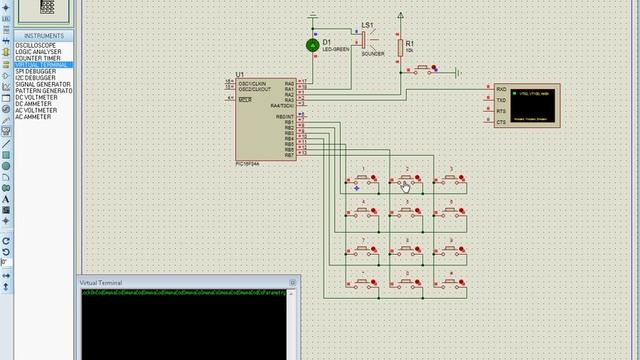Click the rotate anti-clockwise icon

pyautogui.click(x=6, y=252)
